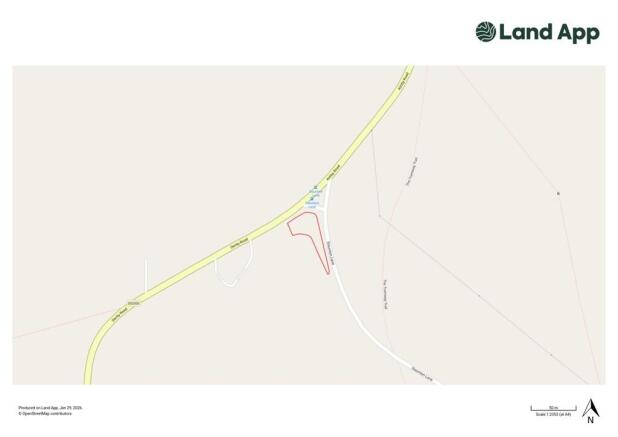618x437 pixels.
Task: Click the white lane label beside the red parcel
Action: [331, 253]
